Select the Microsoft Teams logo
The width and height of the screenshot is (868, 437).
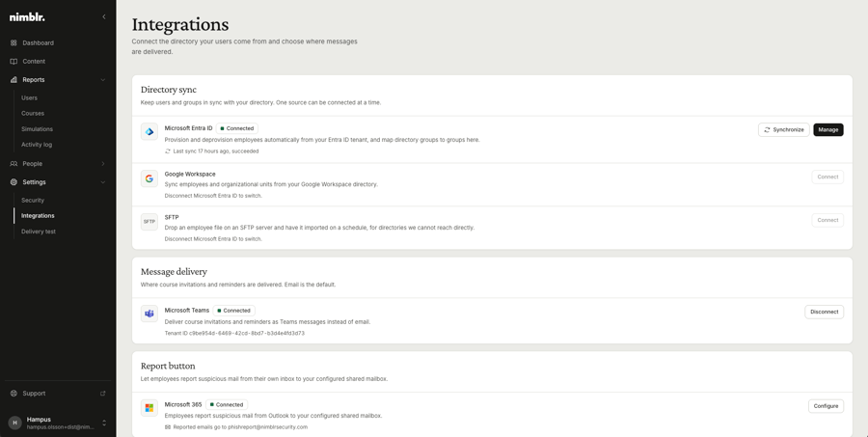pyautogui.click(x=149, y=314)
